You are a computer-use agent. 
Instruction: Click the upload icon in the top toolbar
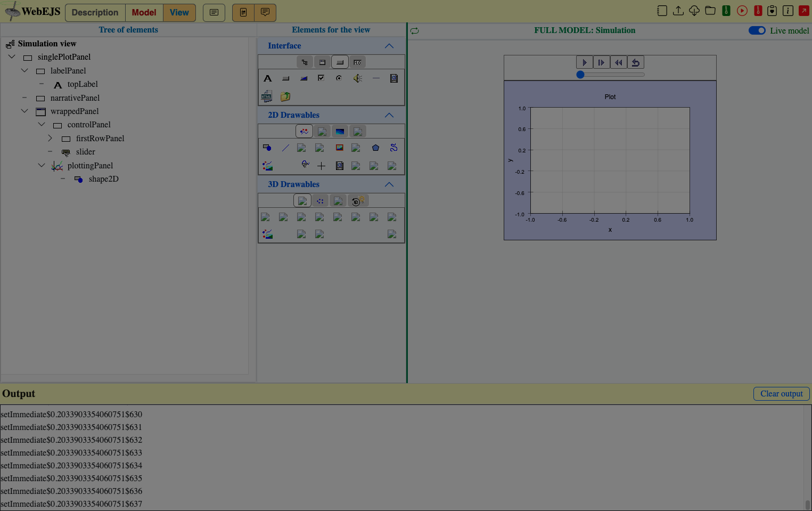[x=678, y=11]
